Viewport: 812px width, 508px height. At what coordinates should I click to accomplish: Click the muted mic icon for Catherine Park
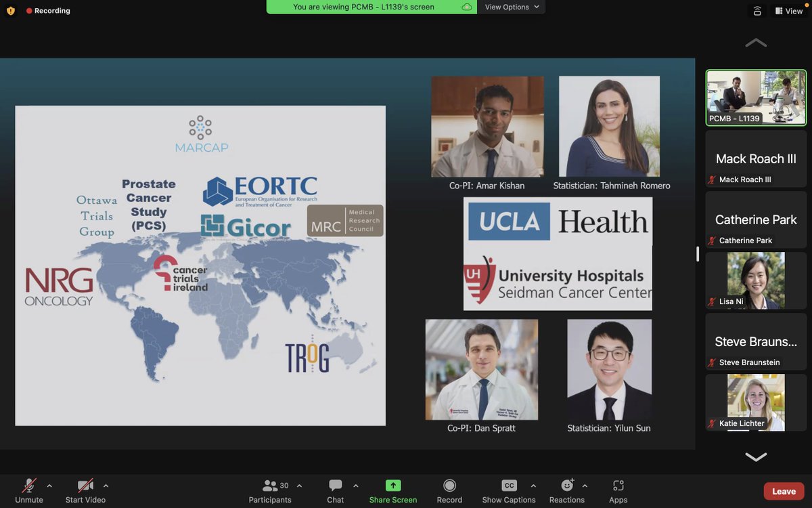(712, 241)
